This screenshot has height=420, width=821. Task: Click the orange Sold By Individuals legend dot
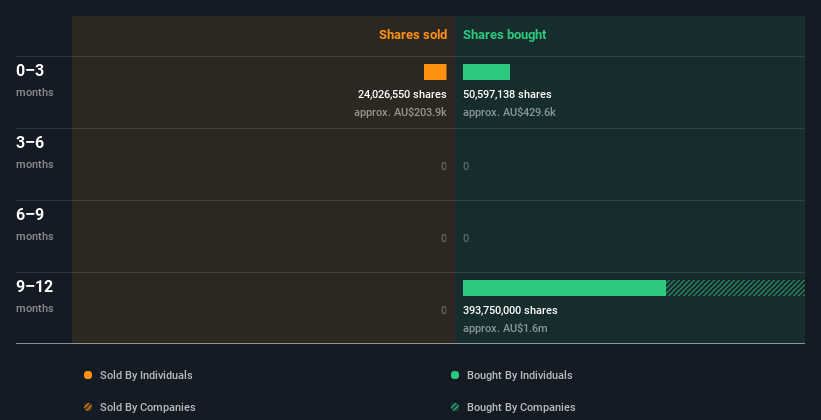[x=88, y=375]
